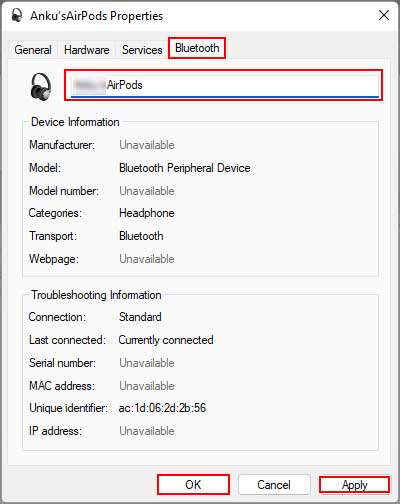Click the Cancel button

[x=274, y=484]
